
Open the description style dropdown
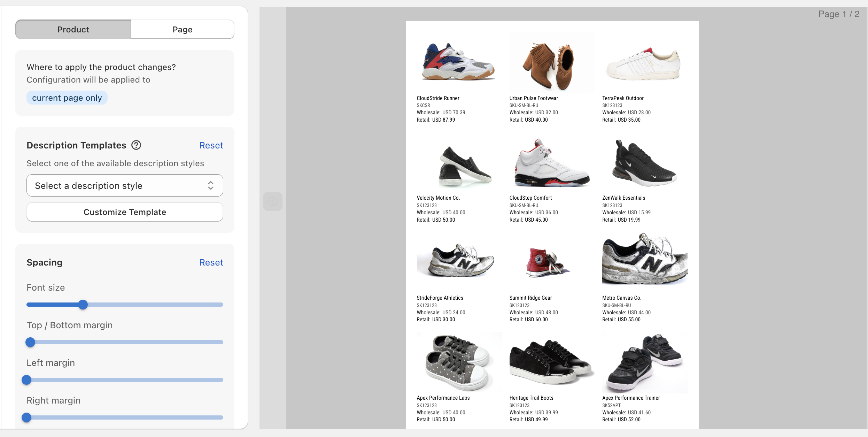(x=124, y=185)
